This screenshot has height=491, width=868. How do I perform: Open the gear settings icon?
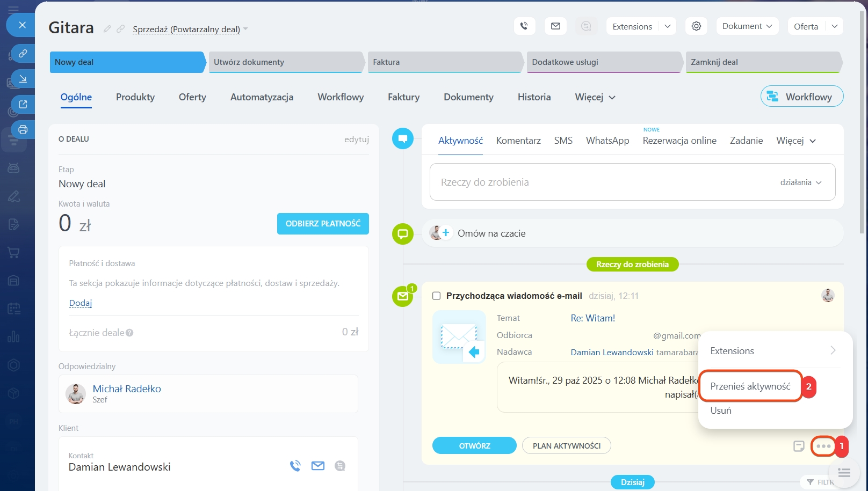pyautogui.click(x=696, y=26)
